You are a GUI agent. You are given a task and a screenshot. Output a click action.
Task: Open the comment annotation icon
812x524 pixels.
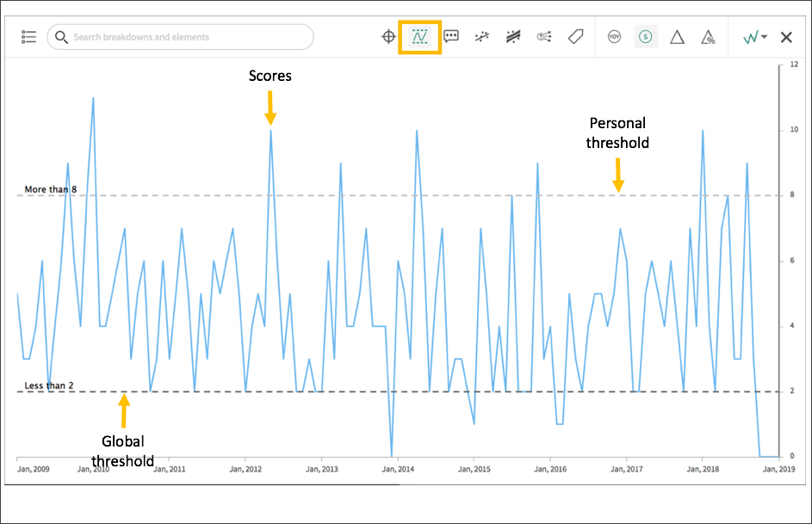tap(450, 36)
